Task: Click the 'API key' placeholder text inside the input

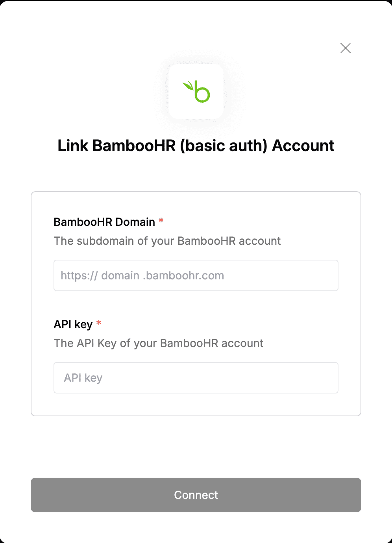Action: [x=83, y=378]
